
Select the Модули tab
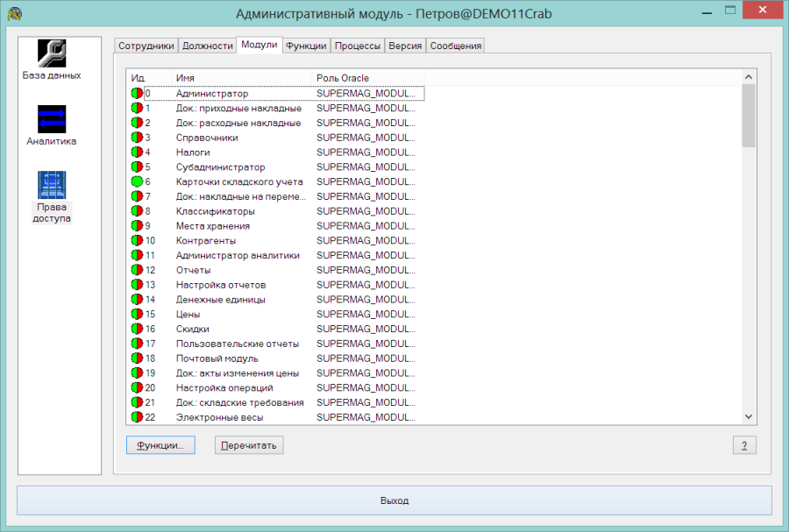point(259,45)
